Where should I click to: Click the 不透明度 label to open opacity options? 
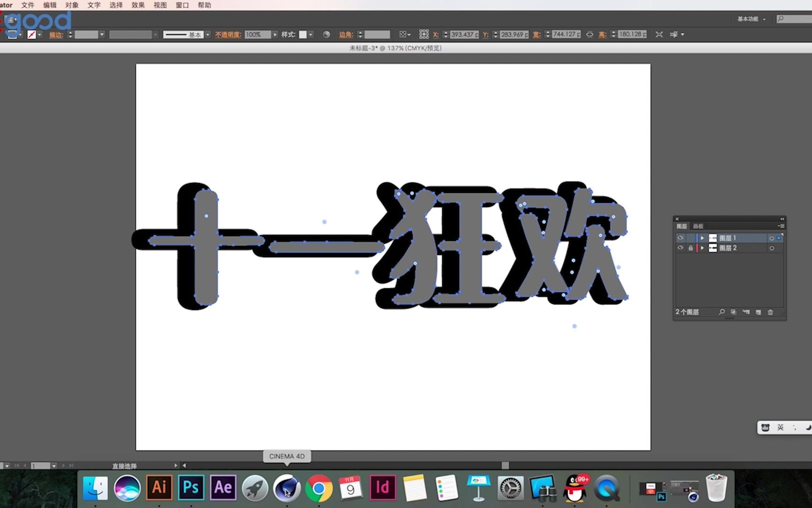[x=227, y=34]
